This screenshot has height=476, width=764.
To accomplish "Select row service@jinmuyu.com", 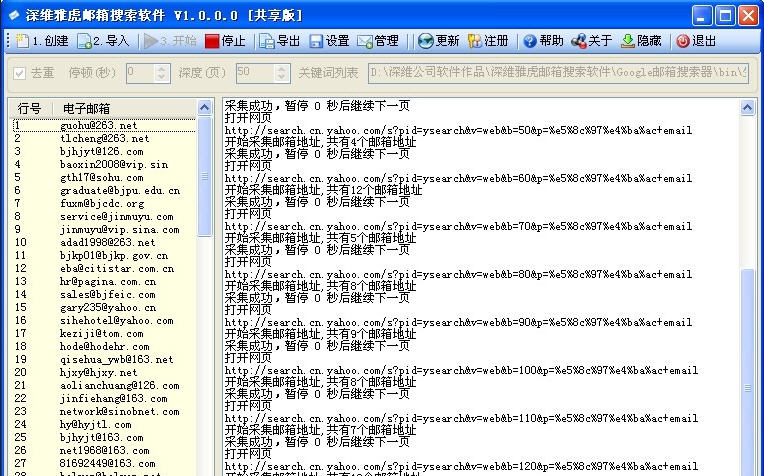I will pyautogui.click(x=103, y=216).
